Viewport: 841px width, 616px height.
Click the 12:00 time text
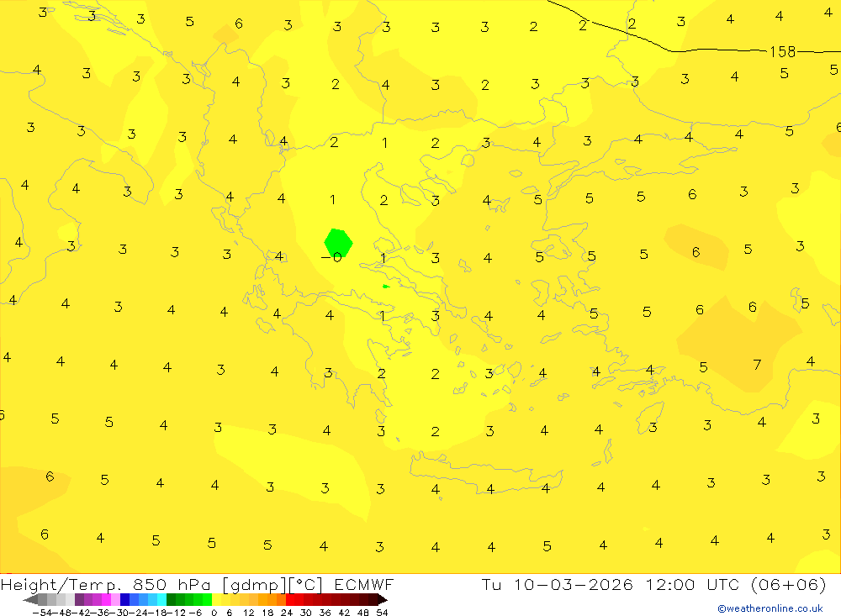(670, 584)
